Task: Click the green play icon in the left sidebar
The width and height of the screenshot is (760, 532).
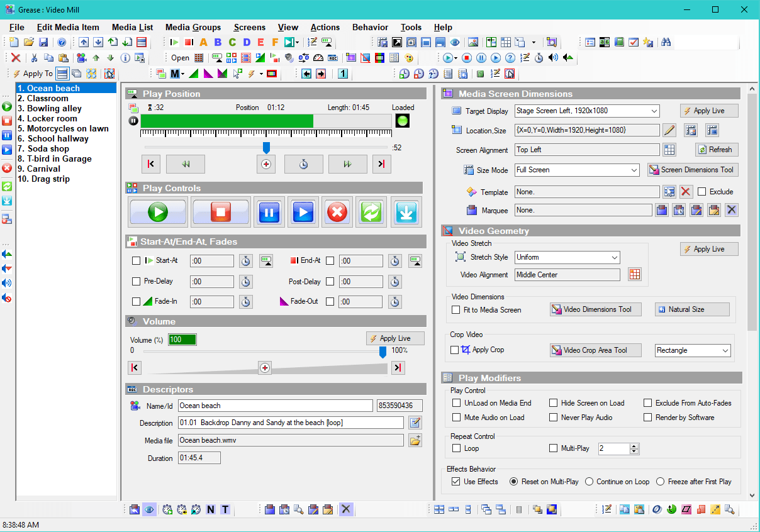Action: click(x=7, y=106)
